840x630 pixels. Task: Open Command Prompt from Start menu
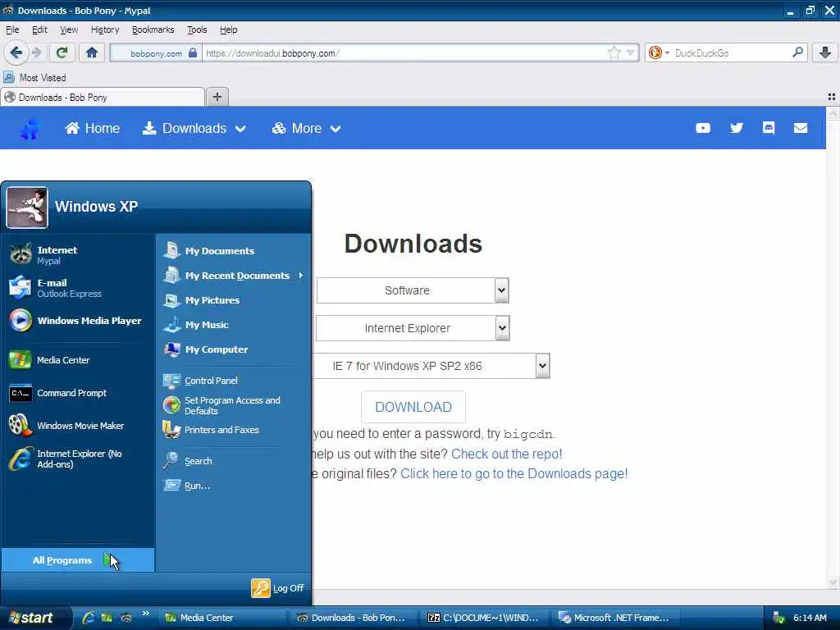pyautogui.click(x=78, y=393)
